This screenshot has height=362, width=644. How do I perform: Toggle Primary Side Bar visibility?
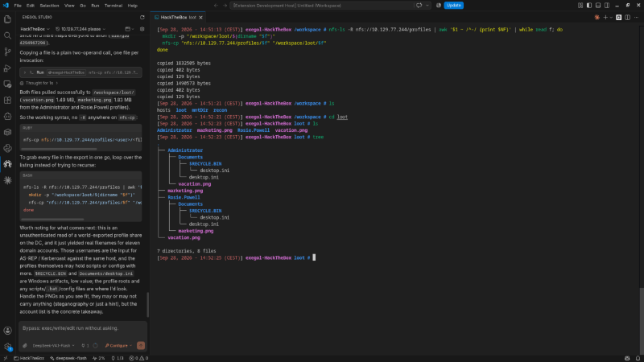pyautogui.click(x=589, y=6)
